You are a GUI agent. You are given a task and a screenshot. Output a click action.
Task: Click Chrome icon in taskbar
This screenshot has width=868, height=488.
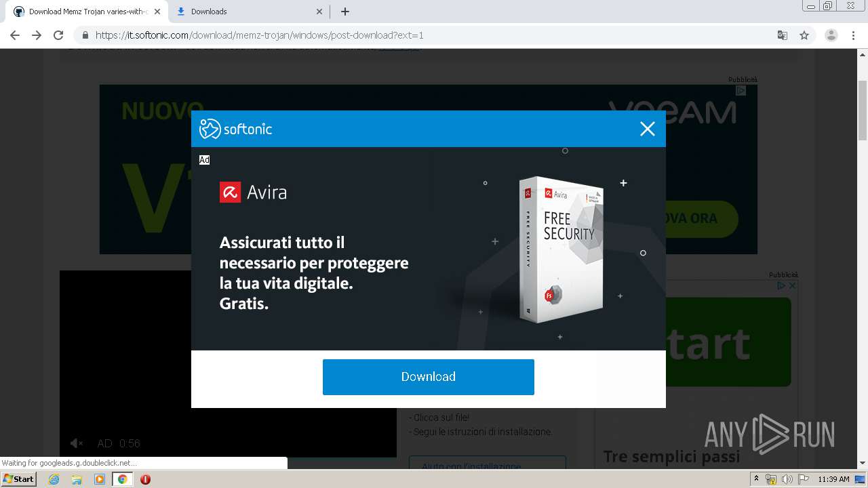(x=122, y=479)
